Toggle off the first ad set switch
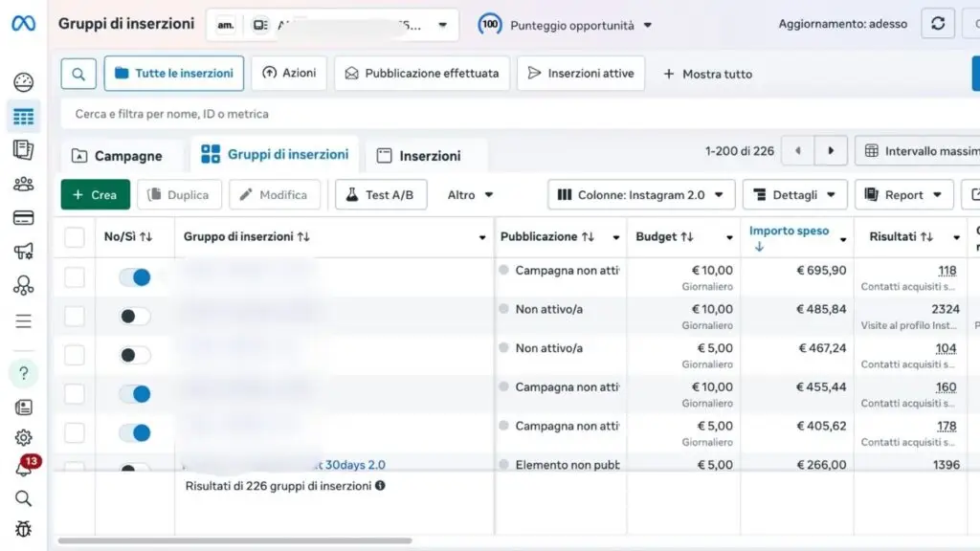This screenshot has width=980, height=551. [x=134, y=277]
